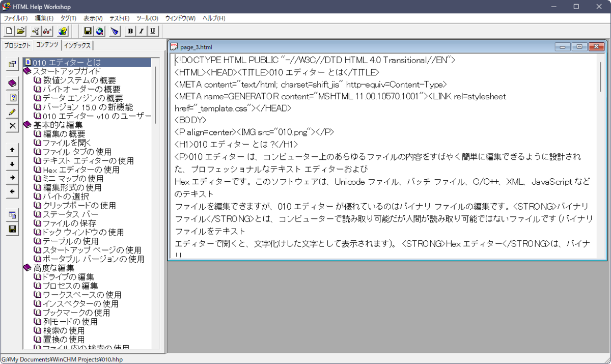
Task: Toggle underline formatting
Action: coord(152,31)
